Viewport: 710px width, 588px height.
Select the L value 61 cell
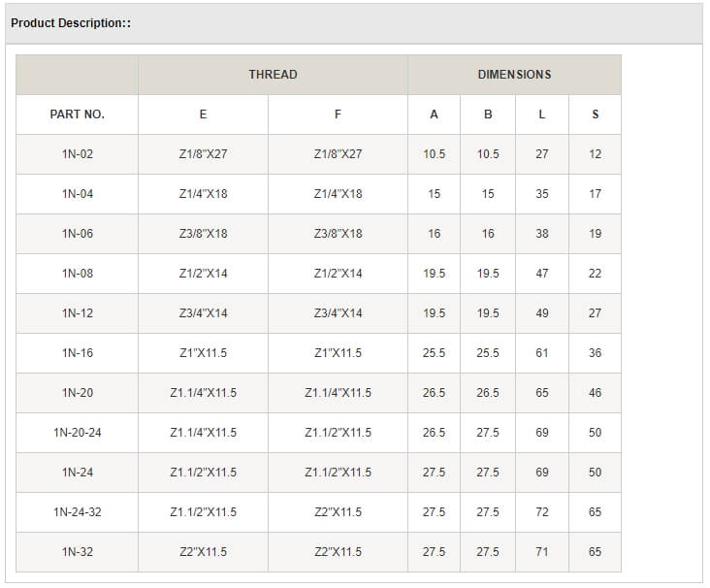coord(541,353)
